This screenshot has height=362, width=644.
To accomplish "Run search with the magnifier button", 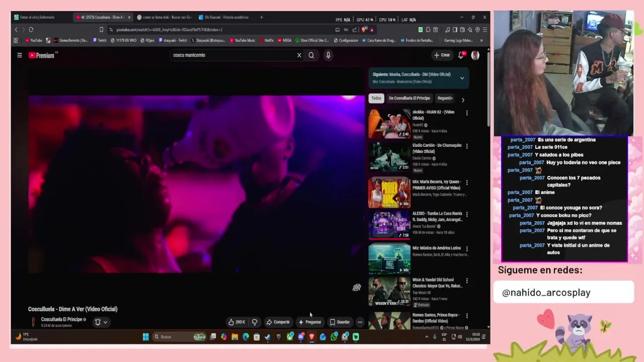I will pyautogui.click(x=311, y=55).
